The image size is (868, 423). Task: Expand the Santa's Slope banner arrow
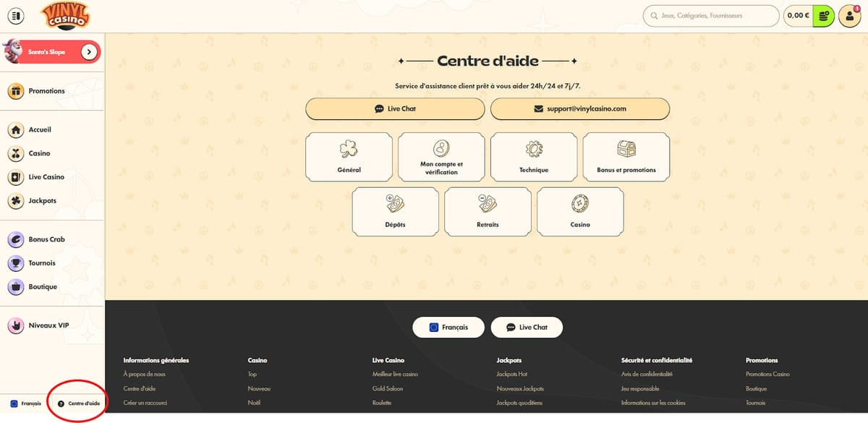(x=89, y=52)
